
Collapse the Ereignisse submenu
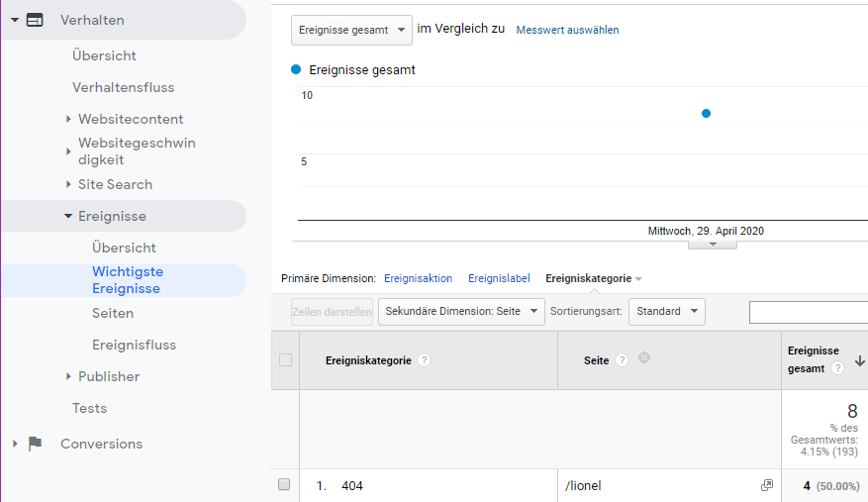tap(68, 216)
